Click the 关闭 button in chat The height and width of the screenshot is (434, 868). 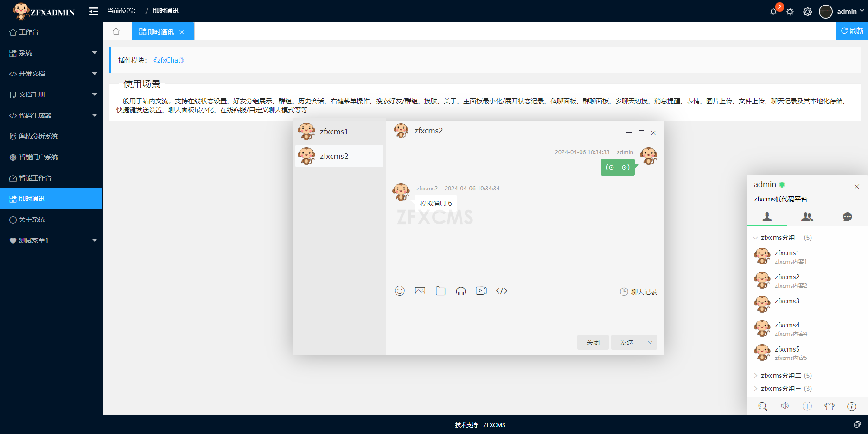click(x=593, y=342)
